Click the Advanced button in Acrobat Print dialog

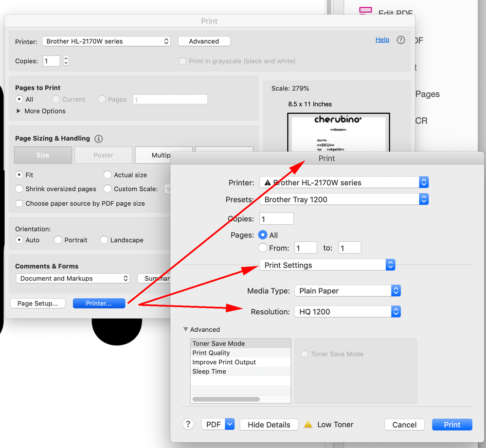(x=204, y=41)
